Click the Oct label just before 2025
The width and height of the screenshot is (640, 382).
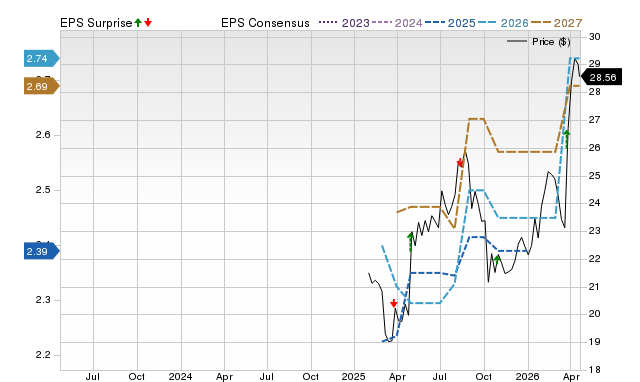(x=311, y=376)
